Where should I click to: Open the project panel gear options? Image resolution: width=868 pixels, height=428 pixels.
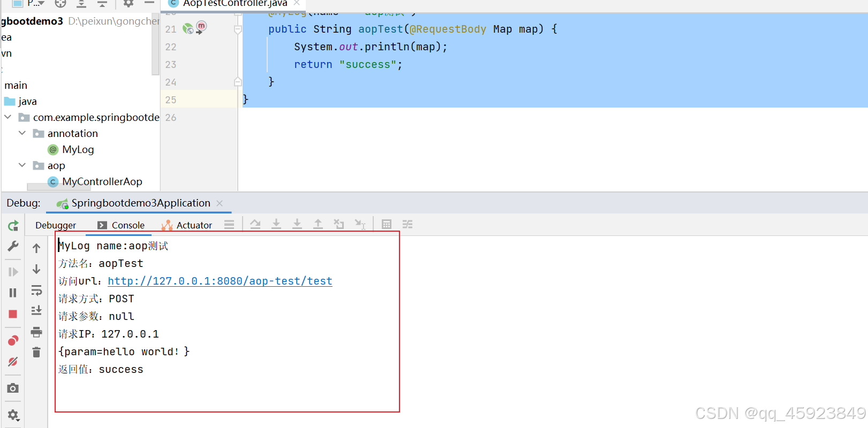click(129, 3)
